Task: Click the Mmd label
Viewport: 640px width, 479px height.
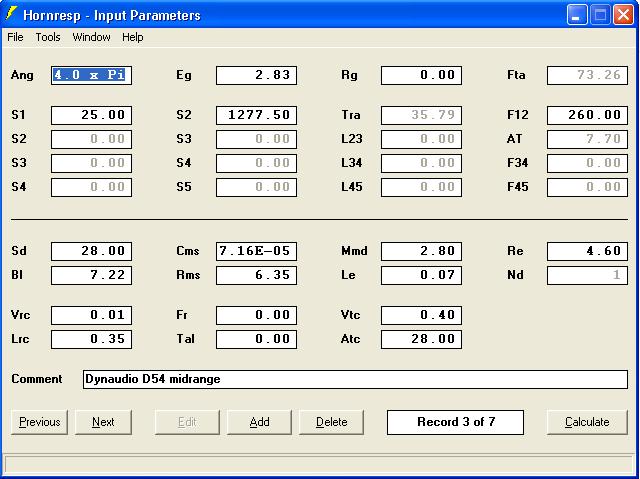Action: coord(354,251)
